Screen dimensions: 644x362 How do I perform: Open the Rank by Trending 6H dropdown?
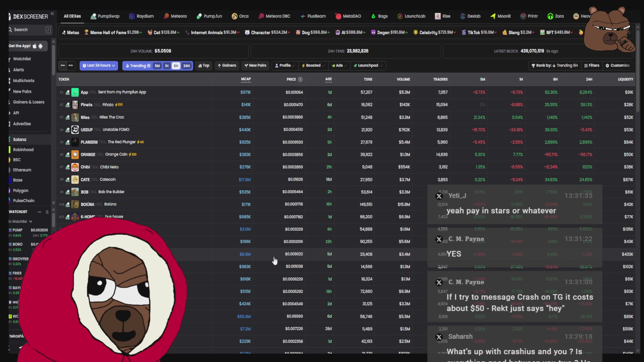point(554,65)
